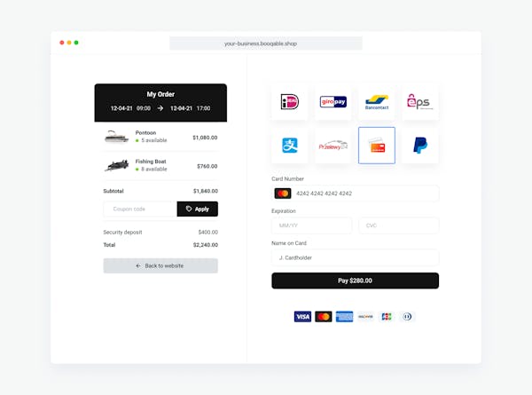Apply the coupon code
Image resolution: width=532 pixels, height=395 pixels.
pos(198,209)
